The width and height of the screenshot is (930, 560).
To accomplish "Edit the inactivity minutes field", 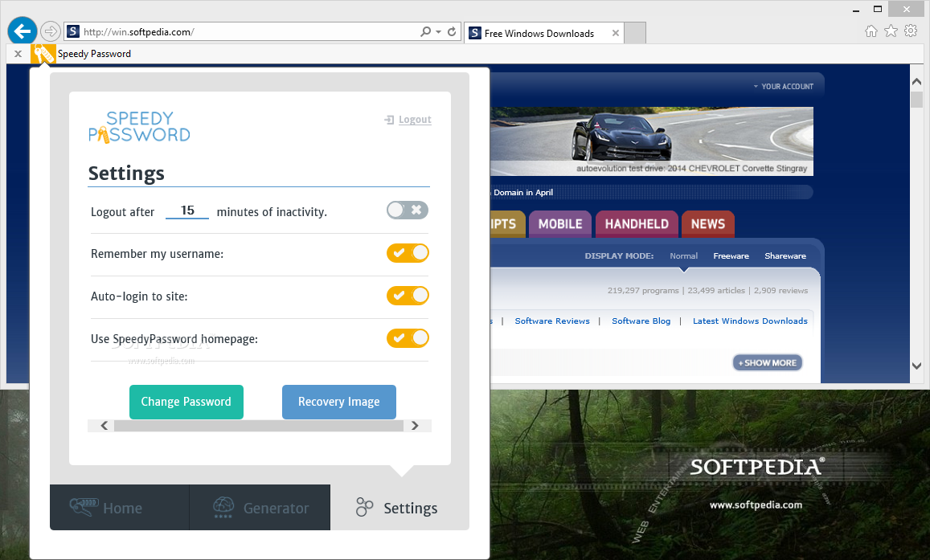I will pyautogui.click(x=187, y=211).
